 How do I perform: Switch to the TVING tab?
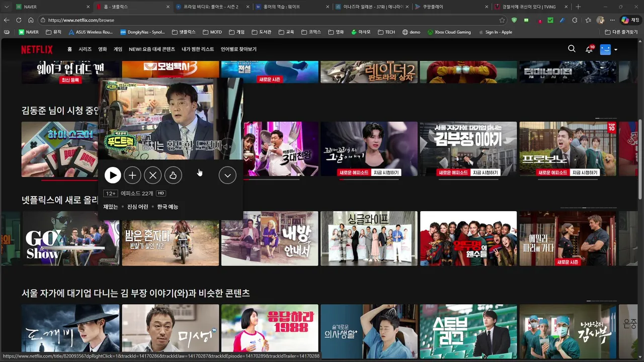[531, 7]
